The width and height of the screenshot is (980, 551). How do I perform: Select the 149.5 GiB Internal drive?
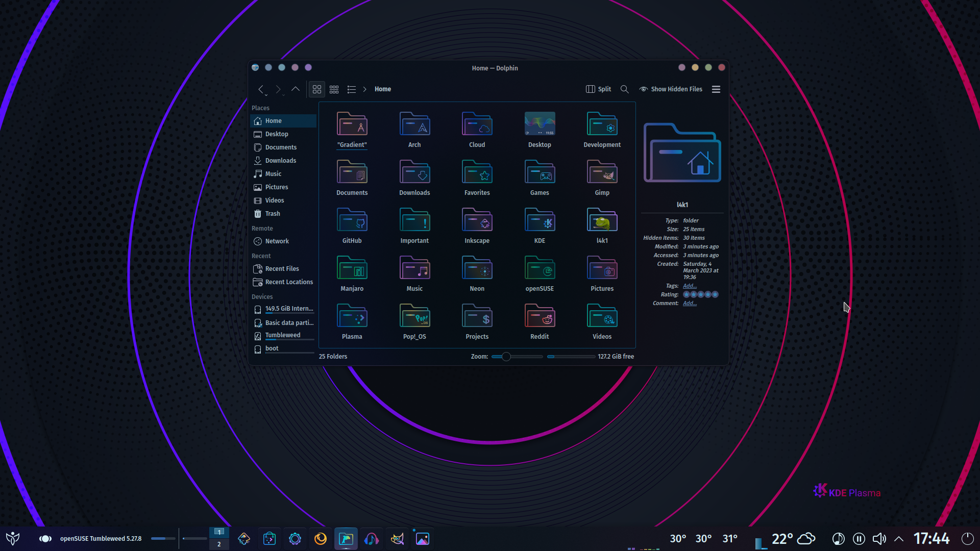tap(283, 309)
